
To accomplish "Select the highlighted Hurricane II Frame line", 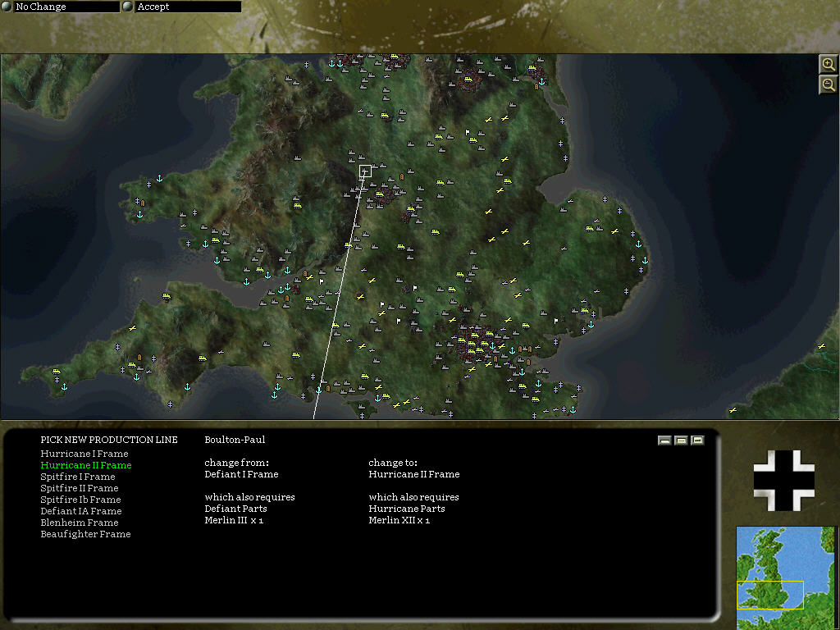I will coord(85,465).
